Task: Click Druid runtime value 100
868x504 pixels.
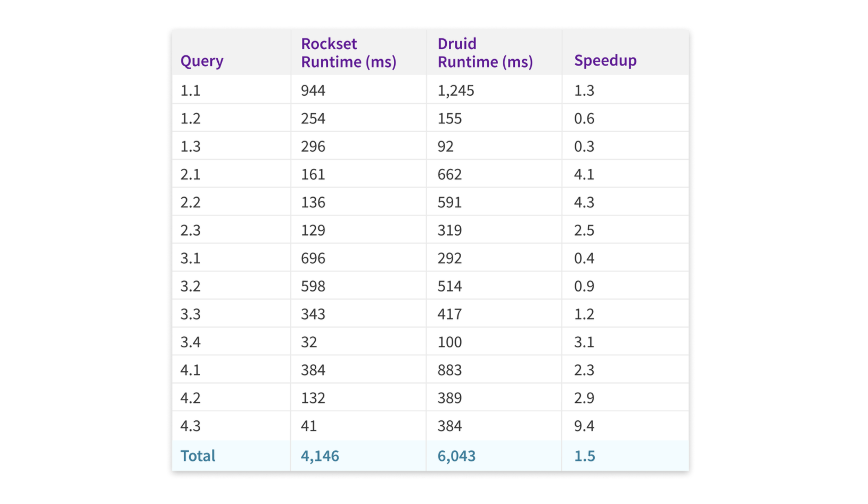Action: tap(450, 342)
